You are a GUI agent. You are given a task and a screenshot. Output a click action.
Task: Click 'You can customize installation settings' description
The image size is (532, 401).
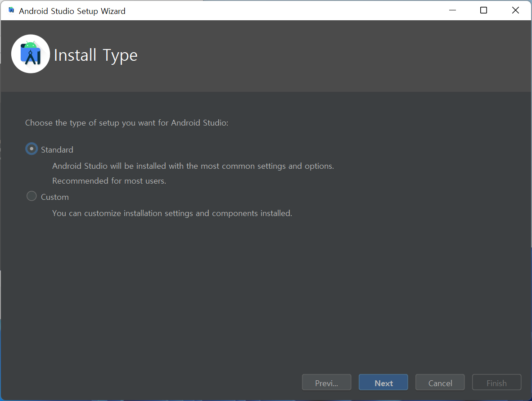point(172,213)
